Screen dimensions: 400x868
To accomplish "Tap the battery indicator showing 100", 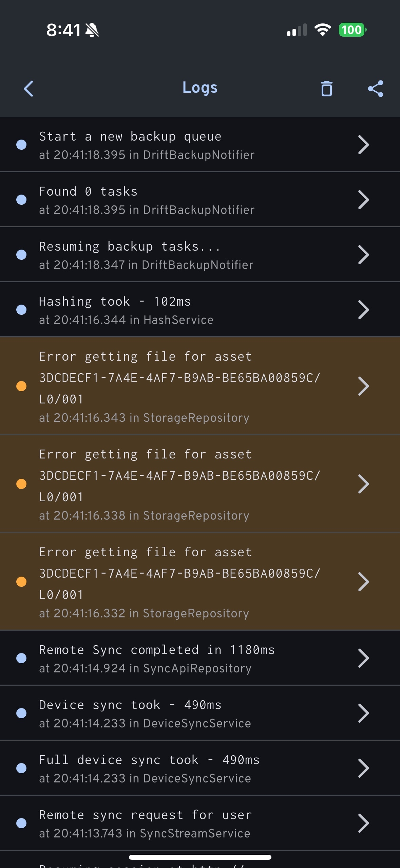I will click(x=352, y=30).
